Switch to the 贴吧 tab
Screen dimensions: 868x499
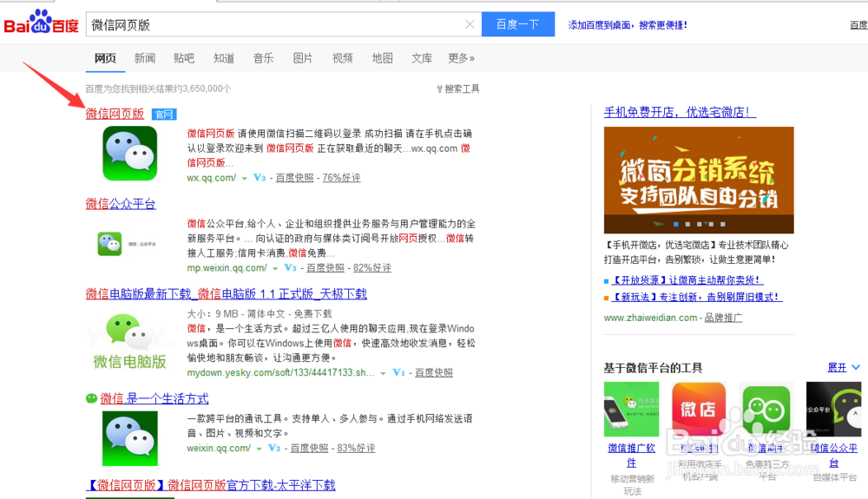pyautogui.click(x=184, y=58)
